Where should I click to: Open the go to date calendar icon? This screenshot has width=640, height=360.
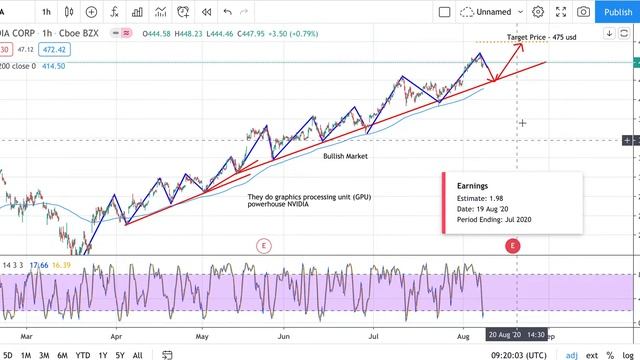click(167, 355)
